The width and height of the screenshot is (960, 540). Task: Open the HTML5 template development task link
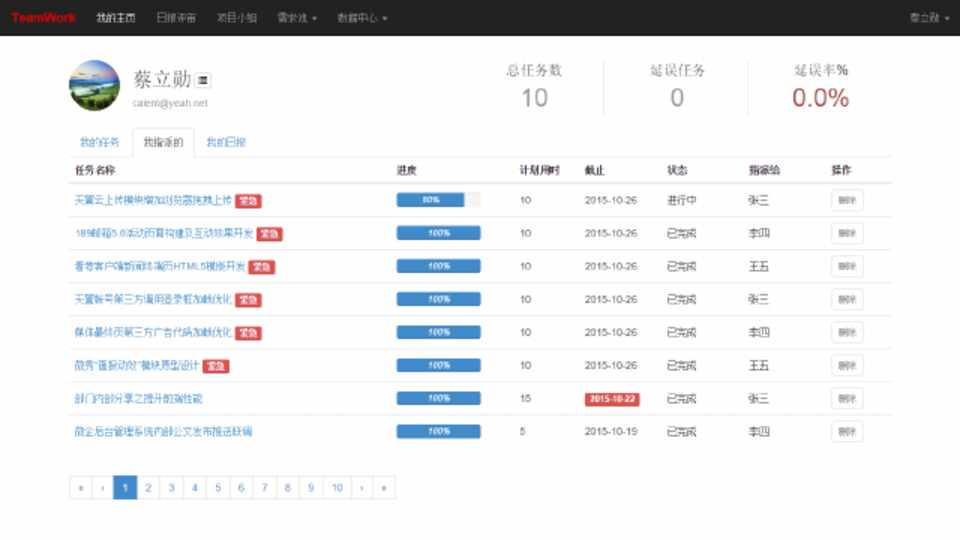[159, 267]
